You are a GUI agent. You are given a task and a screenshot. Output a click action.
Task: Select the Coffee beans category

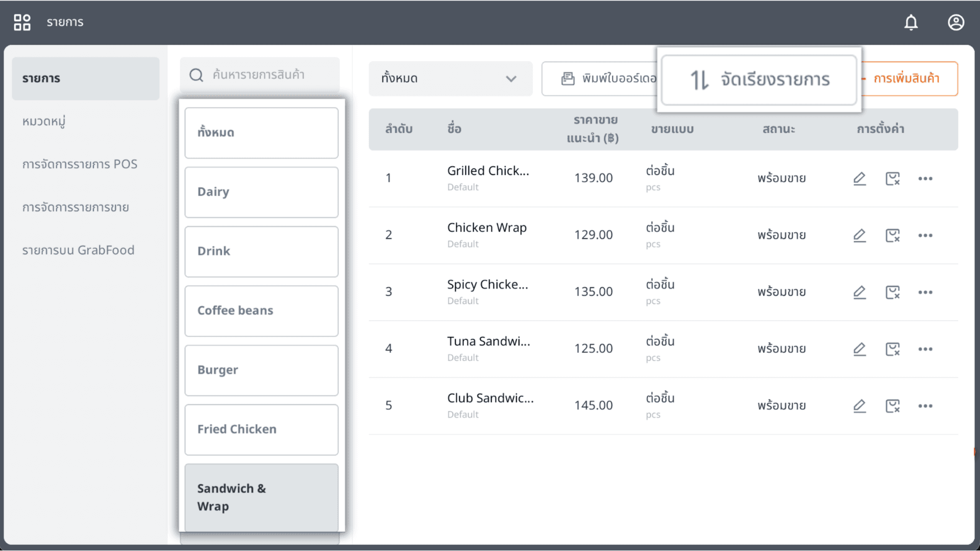(261, 311)
